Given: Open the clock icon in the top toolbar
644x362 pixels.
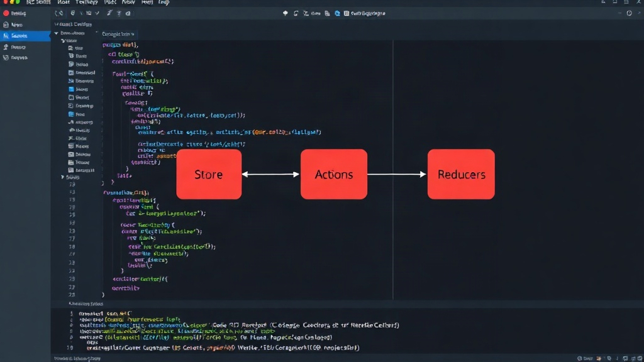Looking at the screenshot, I should click(x=629, y=13).
